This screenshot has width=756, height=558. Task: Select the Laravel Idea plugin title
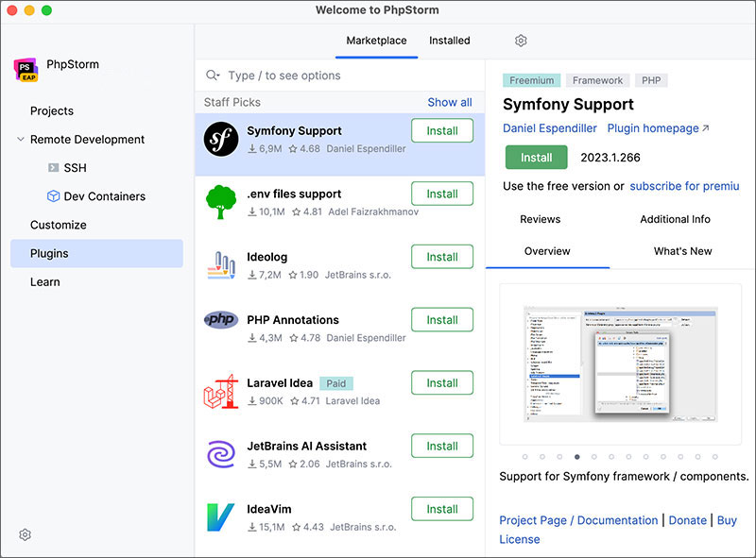coord(280,383)
